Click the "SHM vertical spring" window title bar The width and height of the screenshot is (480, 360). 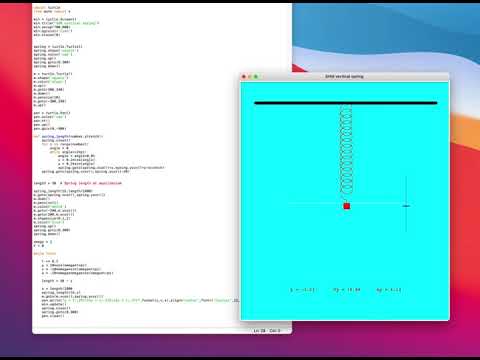(x=344, y=77)
